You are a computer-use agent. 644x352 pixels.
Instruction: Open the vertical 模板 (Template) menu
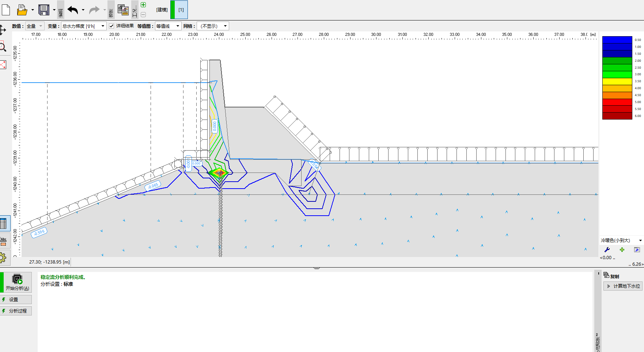(111, 10)
